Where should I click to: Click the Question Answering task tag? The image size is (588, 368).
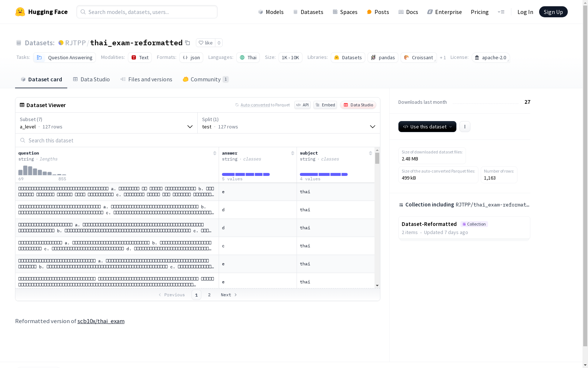(65, 57)
